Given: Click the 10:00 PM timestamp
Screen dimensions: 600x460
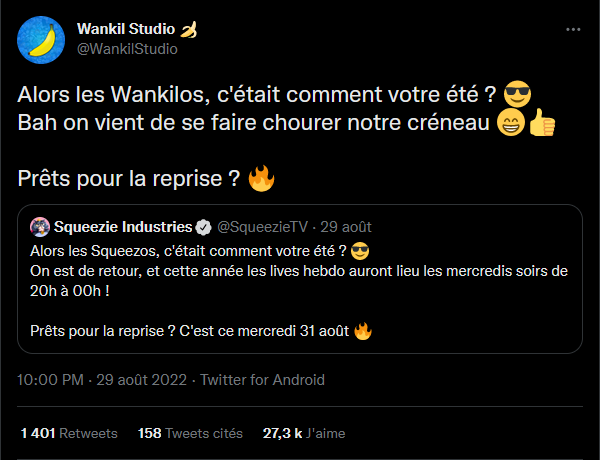Looking at the screenshot, I should (x=51, y=380).
